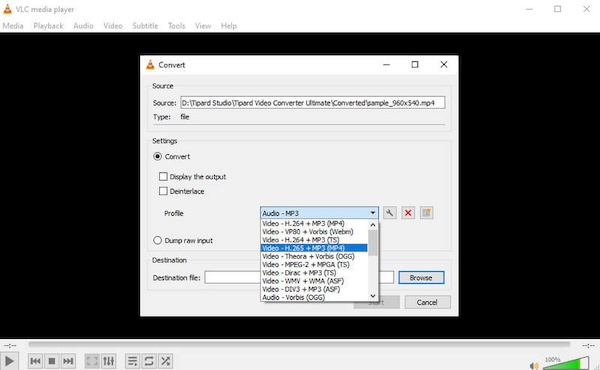Minimize the Convert dialog window
600x370 pixels.
[386, 65]
